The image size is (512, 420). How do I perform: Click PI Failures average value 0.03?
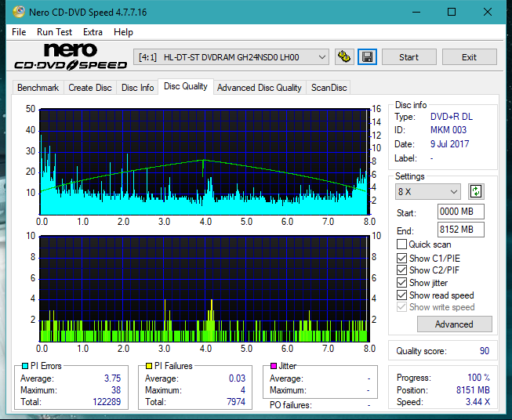click(x=237, y=378)
